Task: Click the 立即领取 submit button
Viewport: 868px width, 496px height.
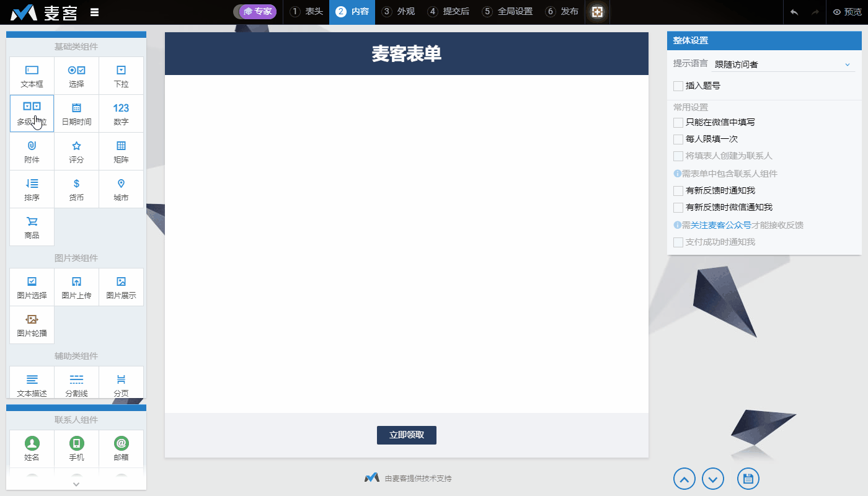Action: point(407,435)
